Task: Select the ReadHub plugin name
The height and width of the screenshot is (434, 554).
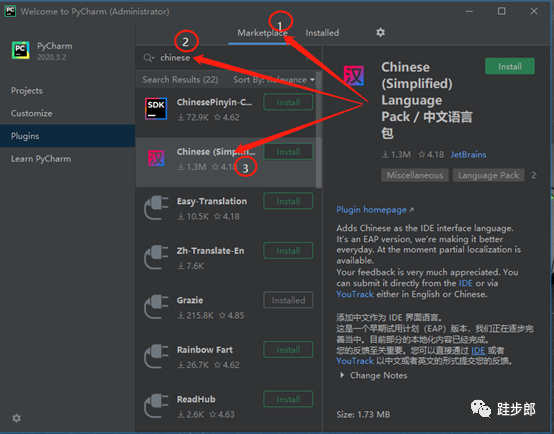Action: [x=196, y=399]
